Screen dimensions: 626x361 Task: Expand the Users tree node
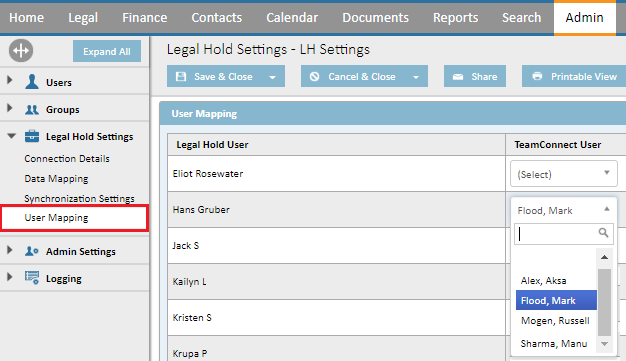click(x=10, y=80)
